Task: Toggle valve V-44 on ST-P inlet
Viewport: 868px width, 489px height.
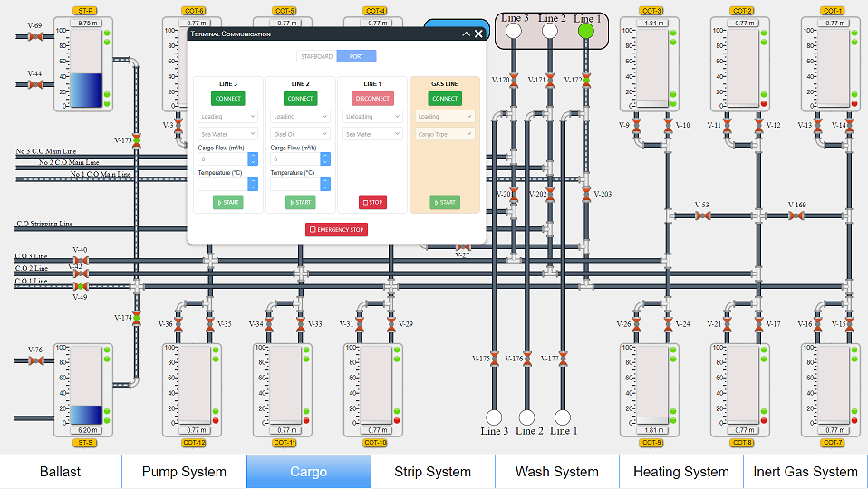Action: click(35, 84)
